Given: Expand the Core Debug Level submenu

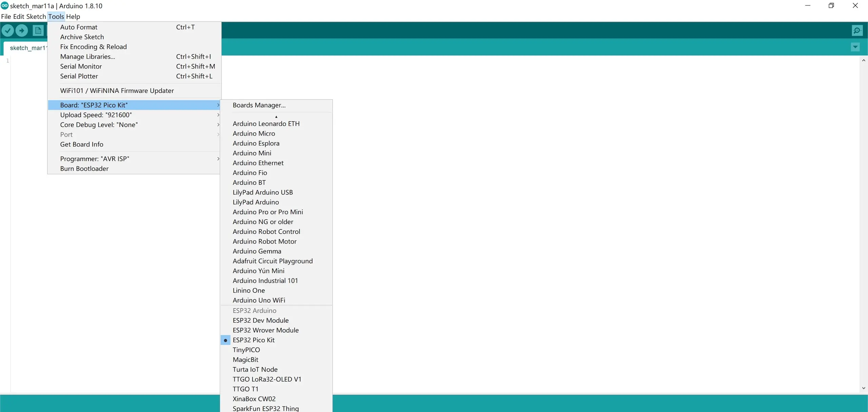Looking at the screenshot, I should tap(134, 125).
